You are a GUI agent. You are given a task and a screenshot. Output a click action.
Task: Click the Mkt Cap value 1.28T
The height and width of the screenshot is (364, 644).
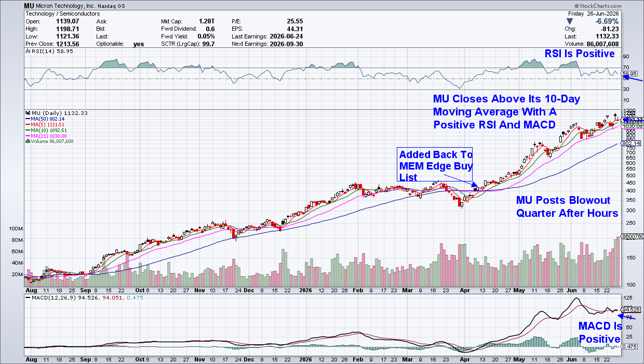(x=206, y=21)
